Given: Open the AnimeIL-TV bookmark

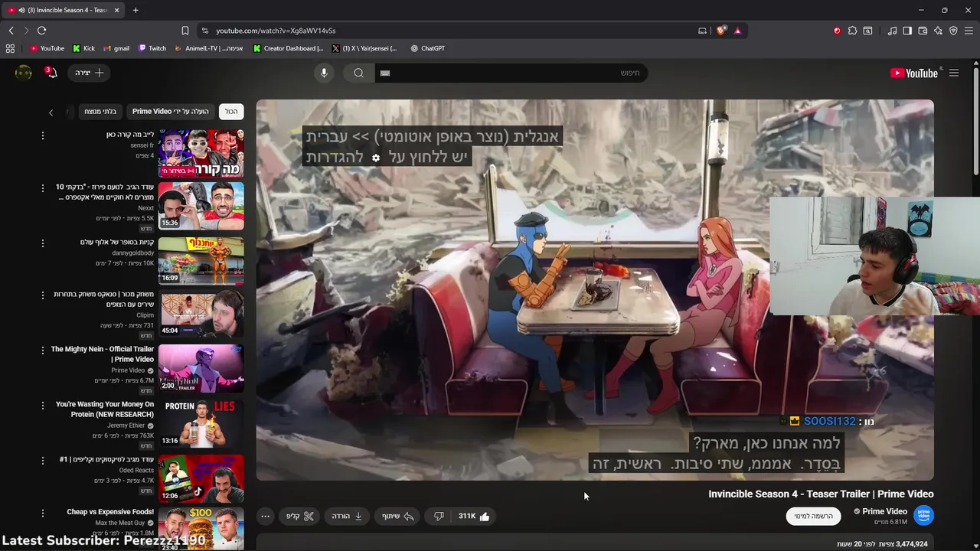Looking at the screenshot, I should pos(208,48).
